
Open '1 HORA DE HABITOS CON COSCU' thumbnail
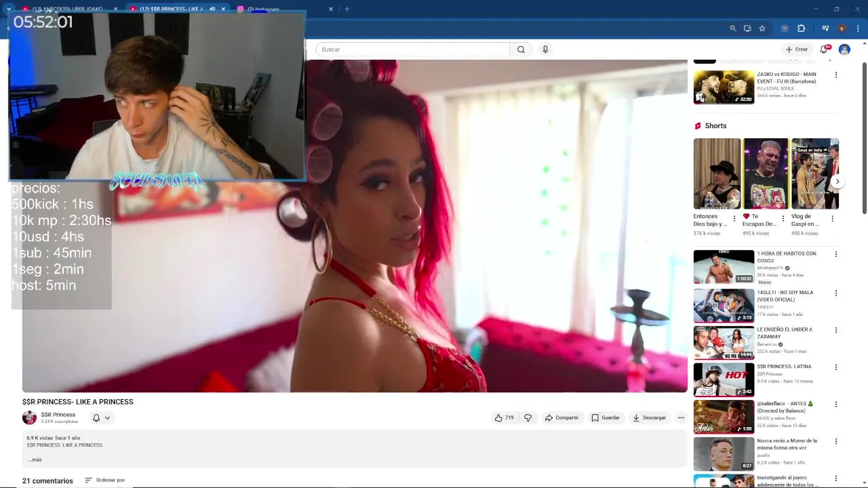[x=724, y=266]
